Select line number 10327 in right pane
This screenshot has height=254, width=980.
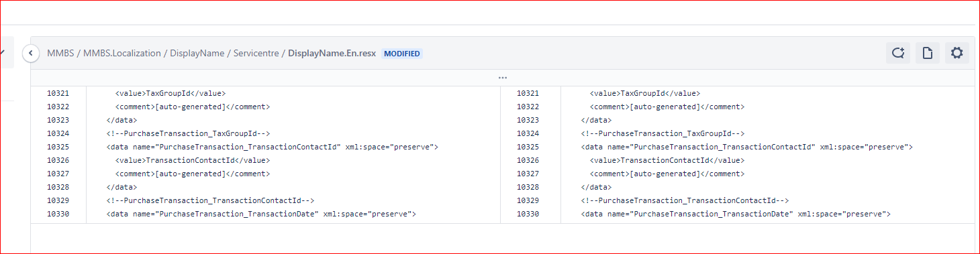pos(528,174)
